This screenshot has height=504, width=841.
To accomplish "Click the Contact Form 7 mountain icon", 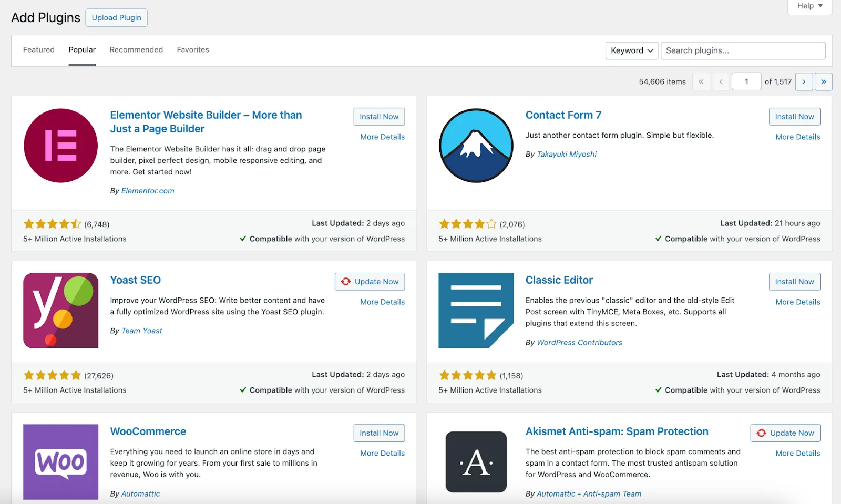I will click(476, 146).
